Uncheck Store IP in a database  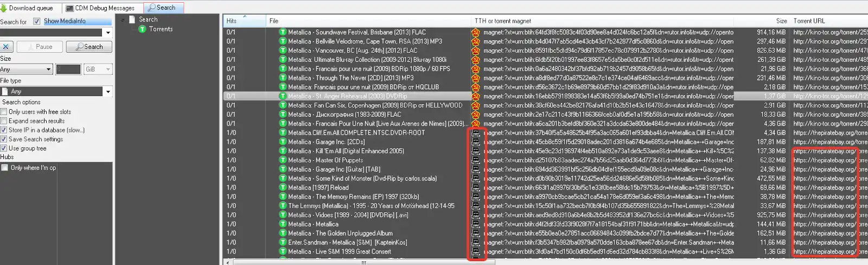pos(4,130)
